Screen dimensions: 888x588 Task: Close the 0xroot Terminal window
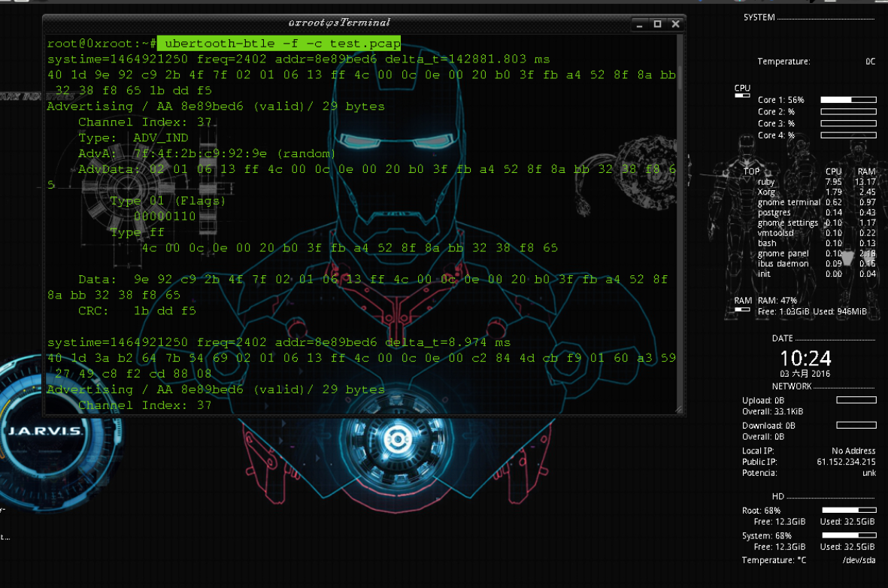676,24
